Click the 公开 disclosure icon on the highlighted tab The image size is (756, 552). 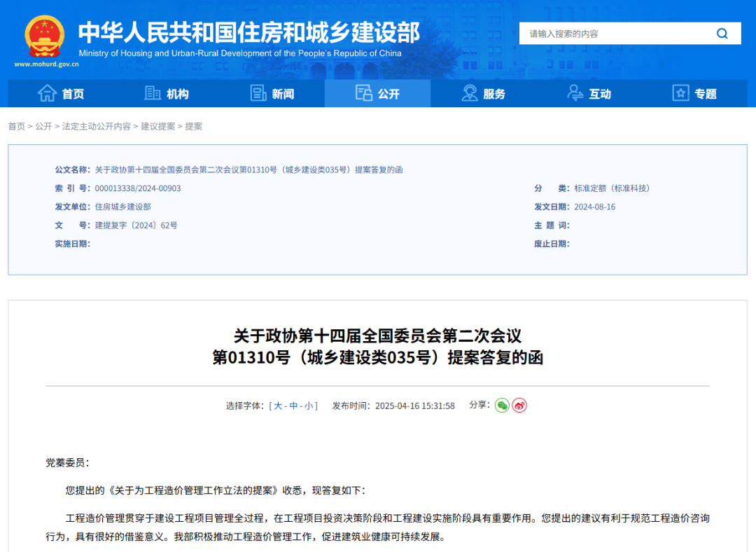click(364, 93)
